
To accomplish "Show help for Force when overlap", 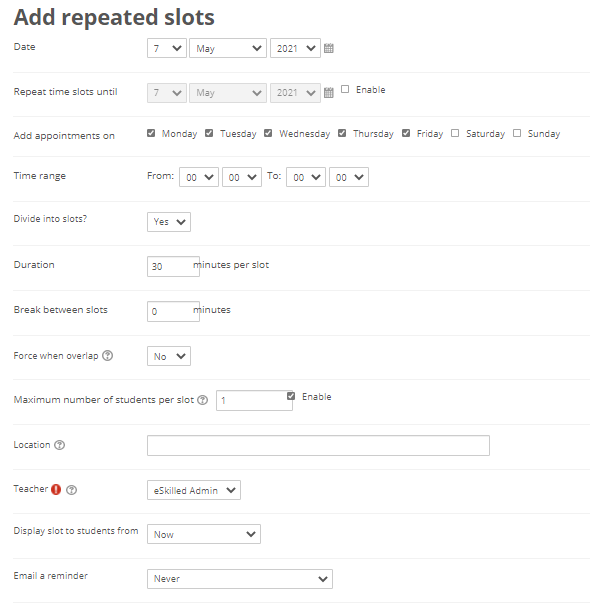I will [x=107, y=356].
